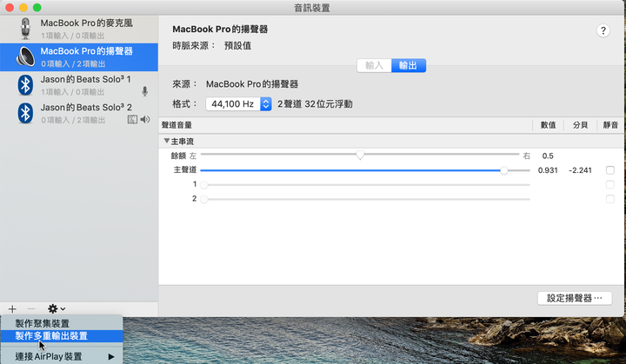Select the MacBook Pro microphone device icon

coord(25,29)
